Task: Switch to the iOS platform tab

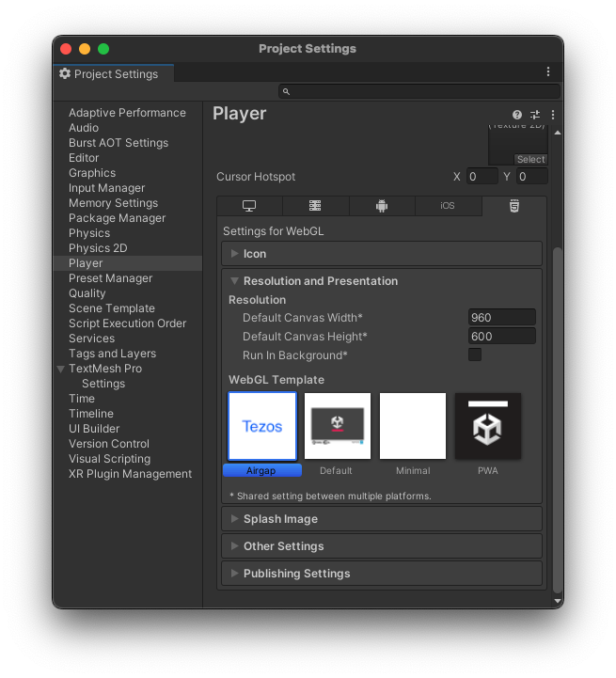Action: [448, 206]
